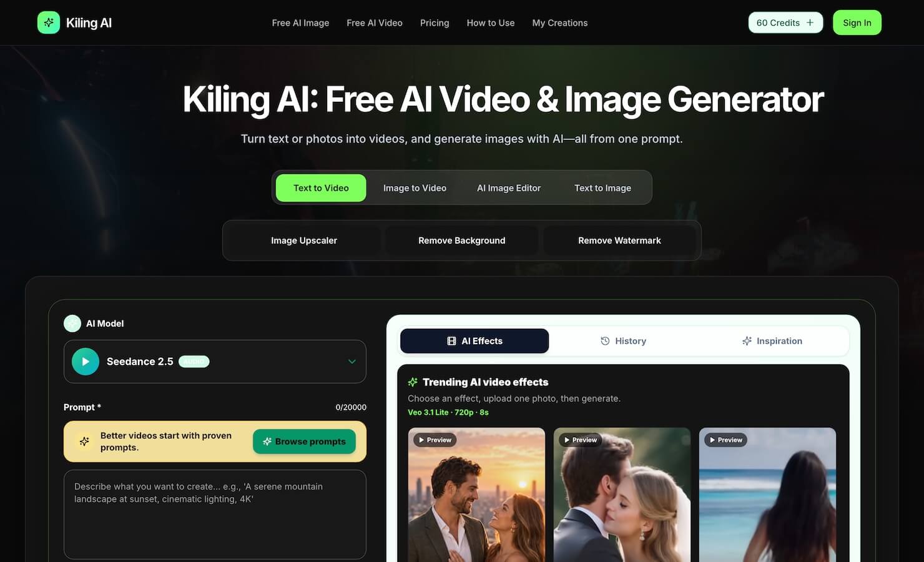
Task: Play preview on the beach woman thumbnail
Action: [x=726, y=440]
